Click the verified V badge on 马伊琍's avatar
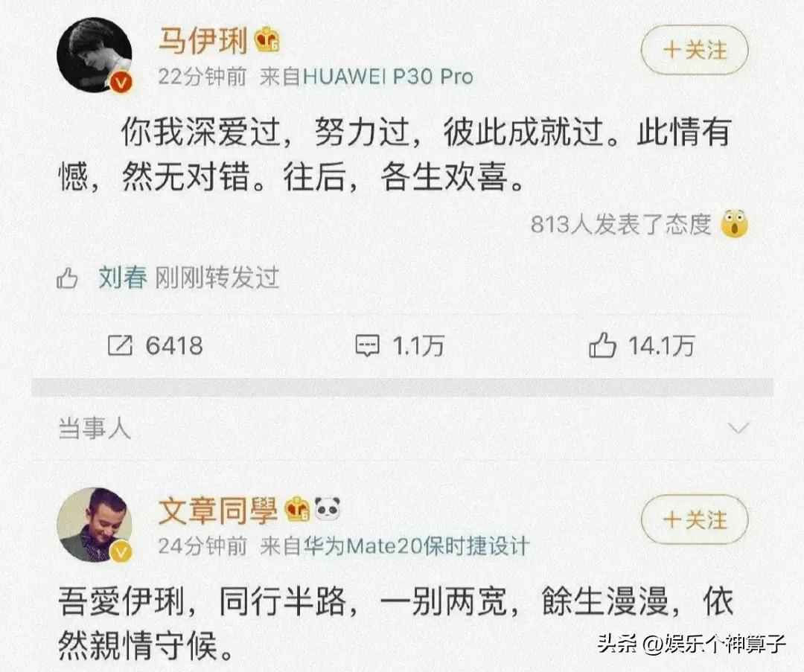The height and width of the screenshot is (672, 804). pos(121,82)
